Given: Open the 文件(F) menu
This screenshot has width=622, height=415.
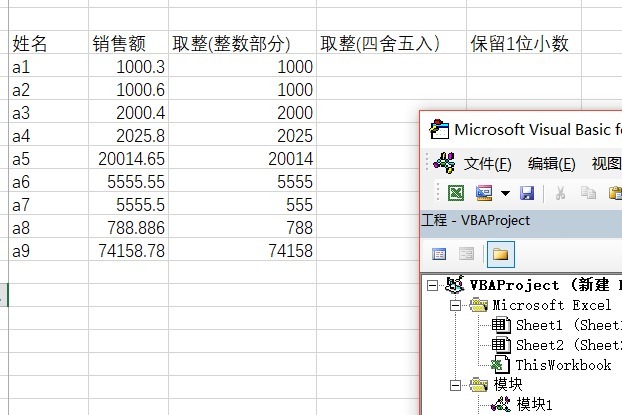Looking at the screenshot, I should (488, 163).
